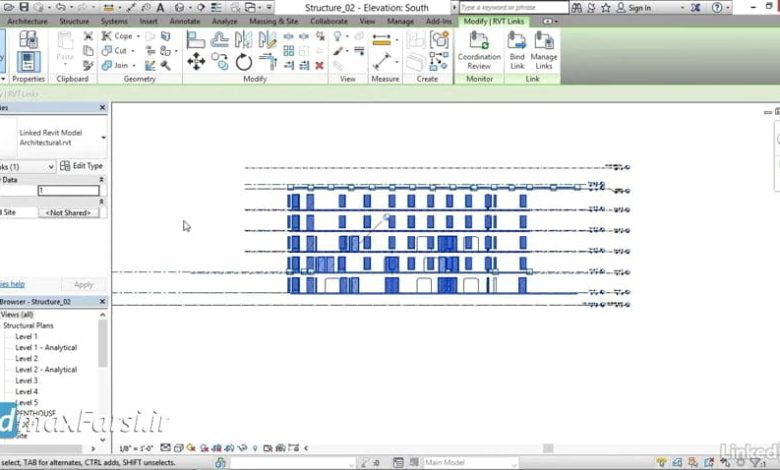The width and height of the screenshot is (780, 470).
Task: Open the Architecture ribbon tab
Action: pyautogui.click(x=27, y=21)
